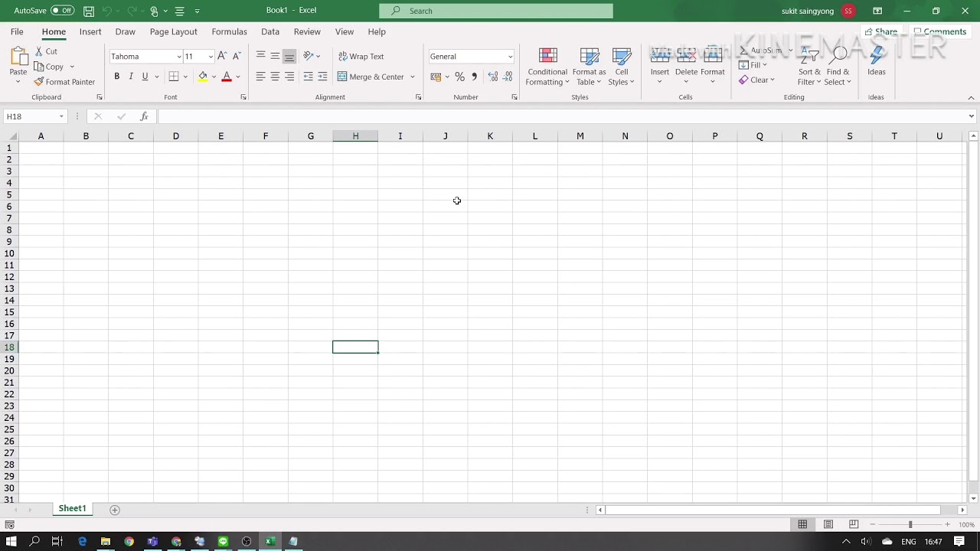
Task: Apply the yellow Fill Color
Action: click(x=202, y=77)
